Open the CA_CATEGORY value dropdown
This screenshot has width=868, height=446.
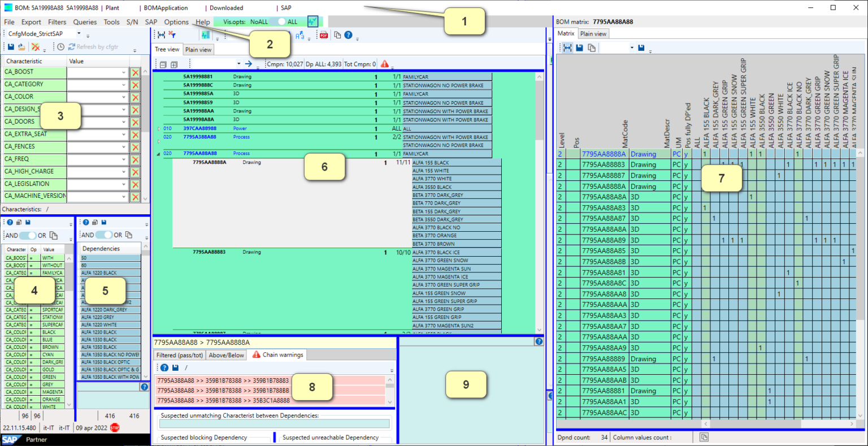coord(124,85)
